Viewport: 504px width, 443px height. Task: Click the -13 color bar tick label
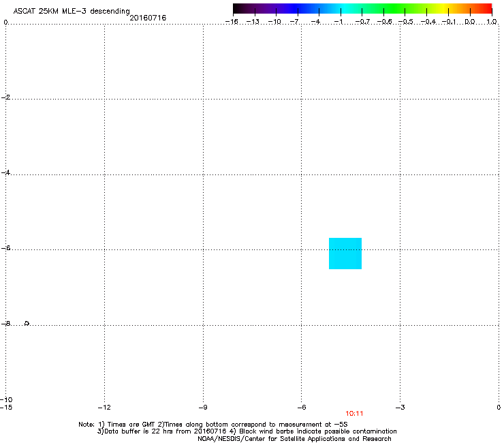point(253,22)
